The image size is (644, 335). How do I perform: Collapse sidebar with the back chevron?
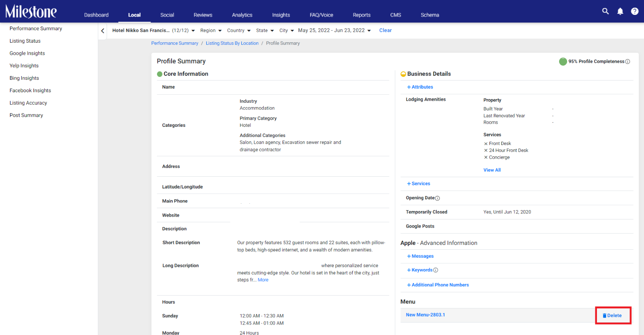(103, 31)
